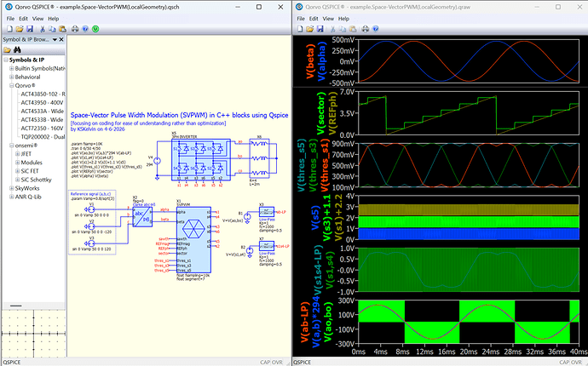Click the V(ab-LP) trace label
The width and height of the screenshot is (588, 366).
pos(304,323)
